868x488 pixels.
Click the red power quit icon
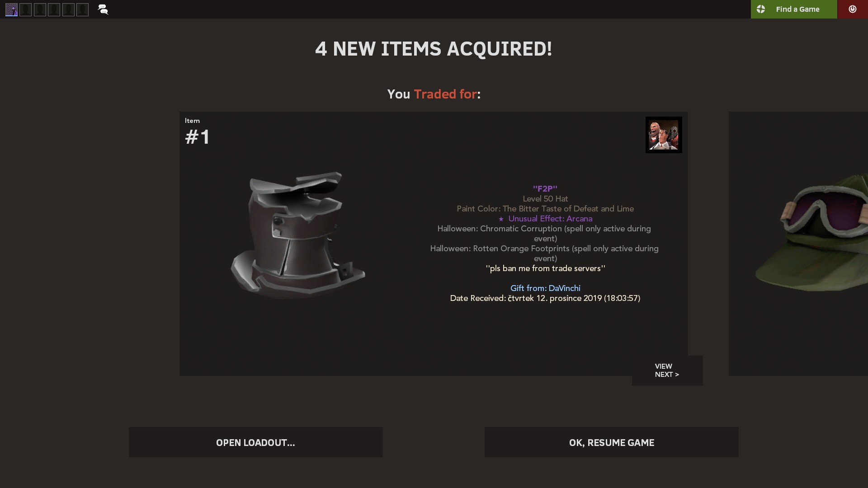click(x=852, y=9)
